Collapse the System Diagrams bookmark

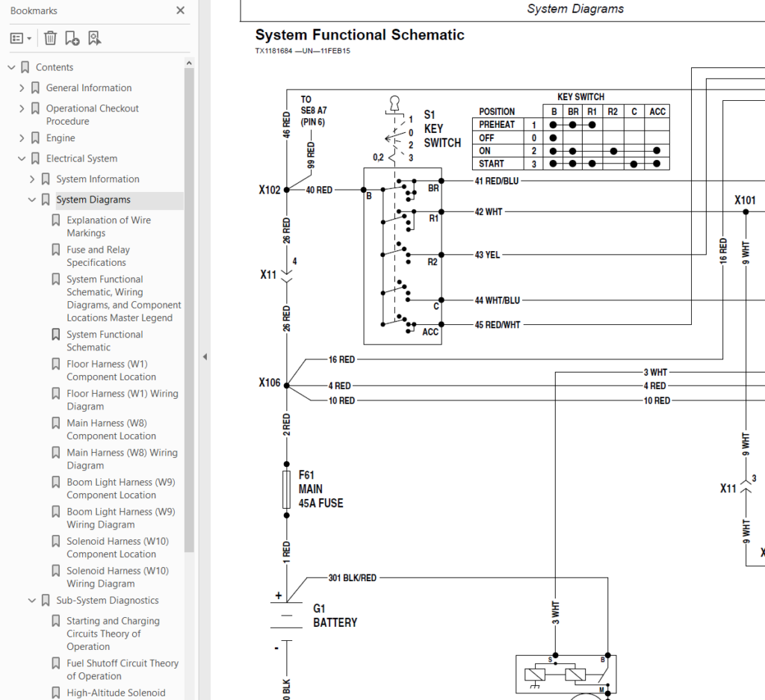32,199
